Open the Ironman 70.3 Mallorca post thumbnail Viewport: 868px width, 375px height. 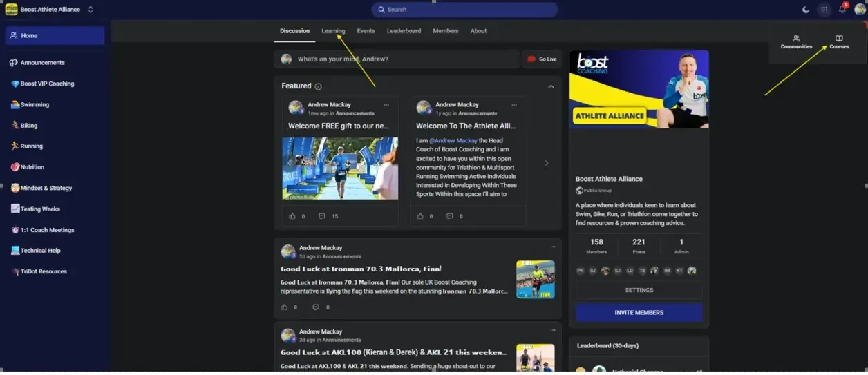536,280
